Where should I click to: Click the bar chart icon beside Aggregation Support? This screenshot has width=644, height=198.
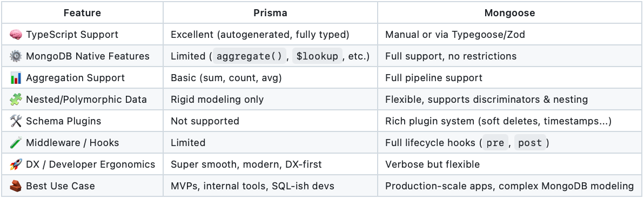point(16,78)
